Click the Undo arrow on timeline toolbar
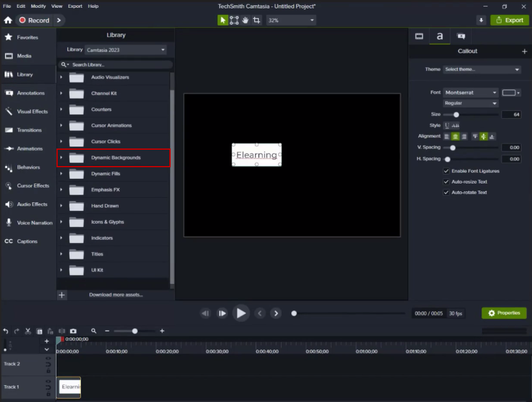The width and height of the screenshot is (532, 402). [6, 331]
